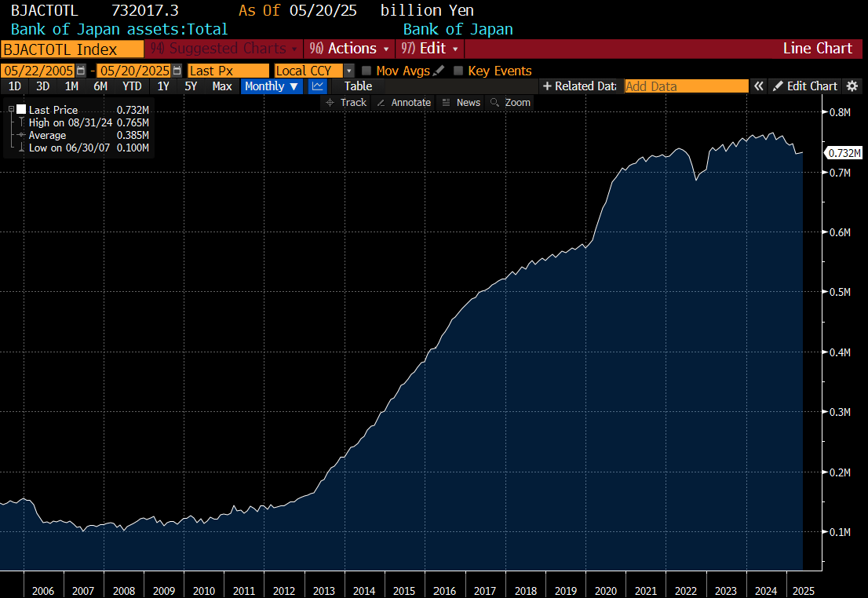Open the start date calendar picker
Image resolution: width=868 pixels, height=598 pixels.
tap(81, 71)
